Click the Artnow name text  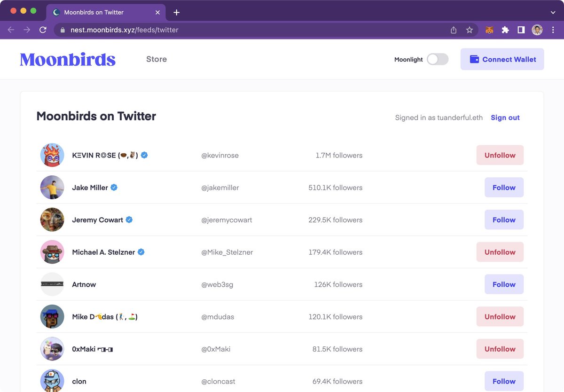click(x=84, y=284)
